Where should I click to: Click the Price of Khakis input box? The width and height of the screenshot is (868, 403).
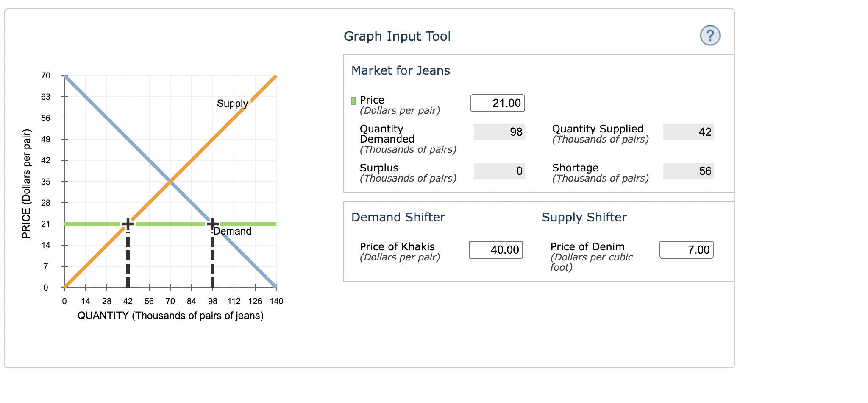495,250
